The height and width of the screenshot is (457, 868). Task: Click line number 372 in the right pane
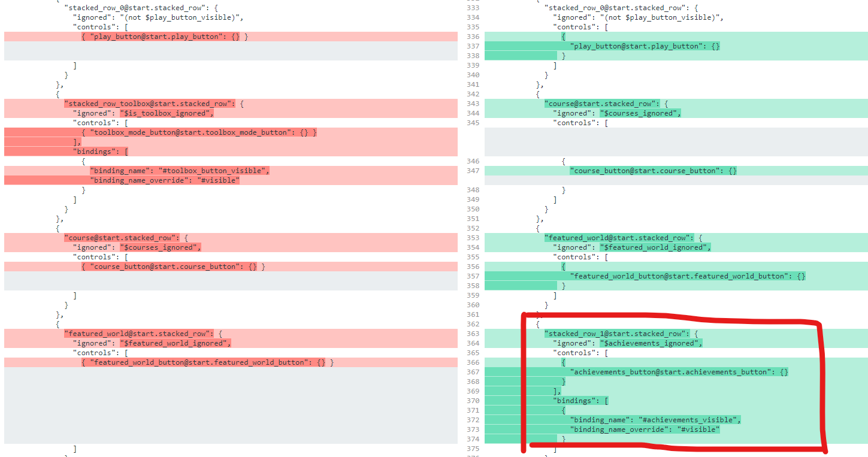(473, 420)
